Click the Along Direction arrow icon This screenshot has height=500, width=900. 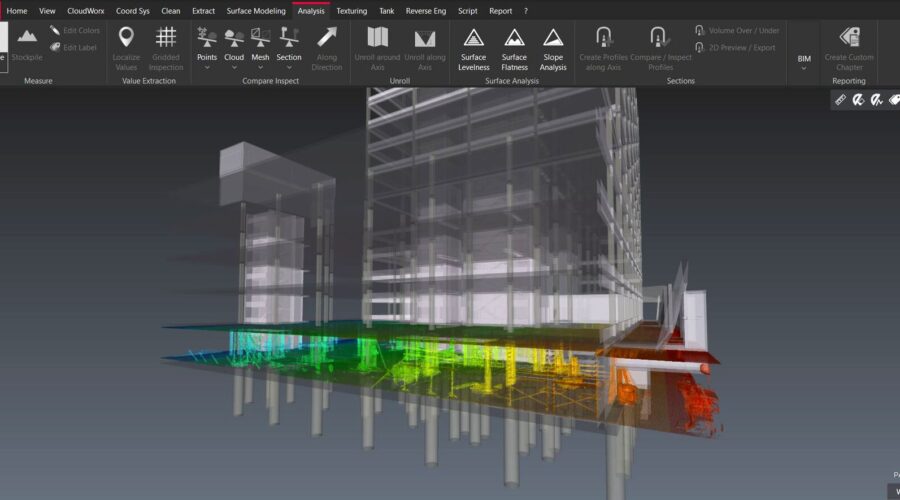pos(327,46)
